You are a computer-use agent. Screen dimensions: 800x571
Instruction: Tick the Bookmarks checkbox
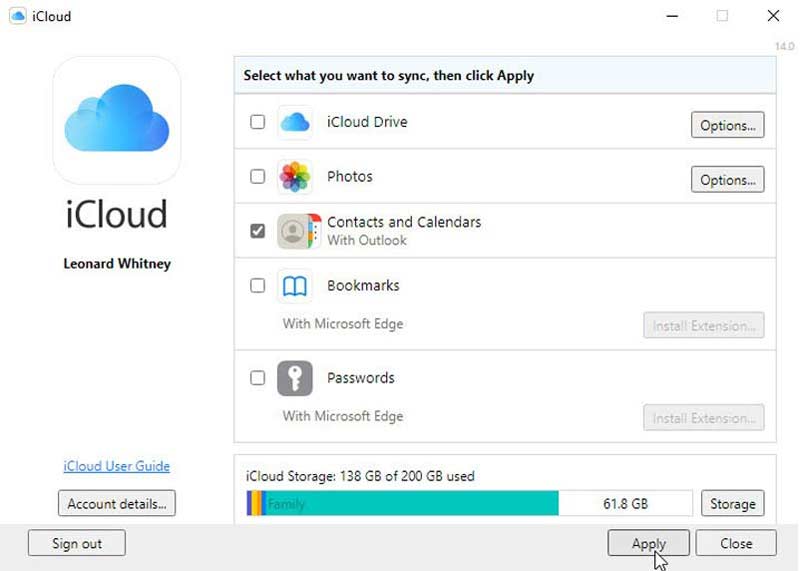pyautogui.click(x=258, y=286)
